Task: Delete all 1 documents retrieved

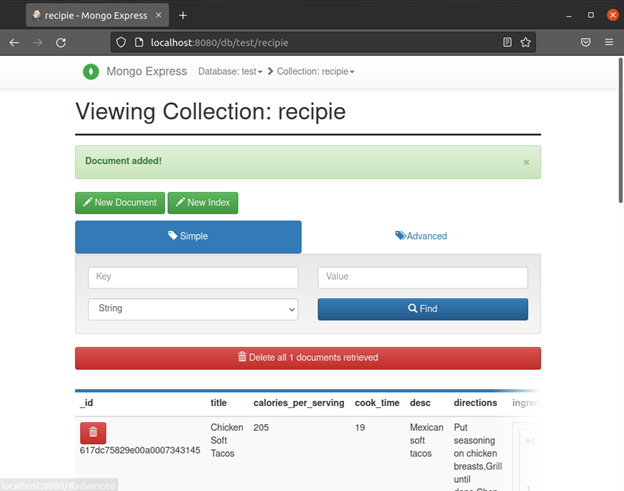Action: click(308, 358)
